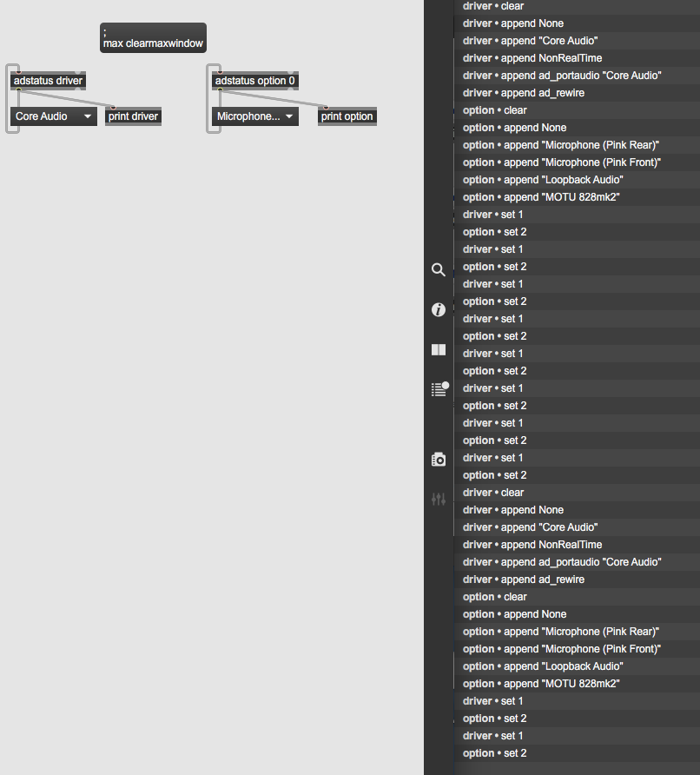Select the lower "option • clear" console row

[577, 597]
